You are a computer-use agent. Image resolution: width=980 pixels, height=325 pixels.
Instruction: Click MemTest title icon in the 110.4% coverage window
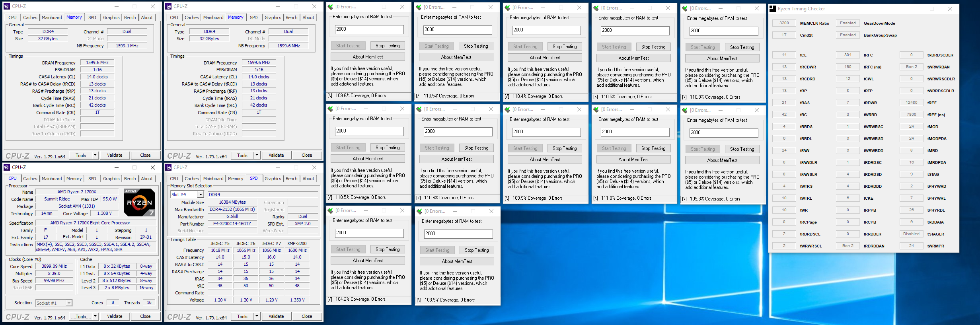[507, 8]
